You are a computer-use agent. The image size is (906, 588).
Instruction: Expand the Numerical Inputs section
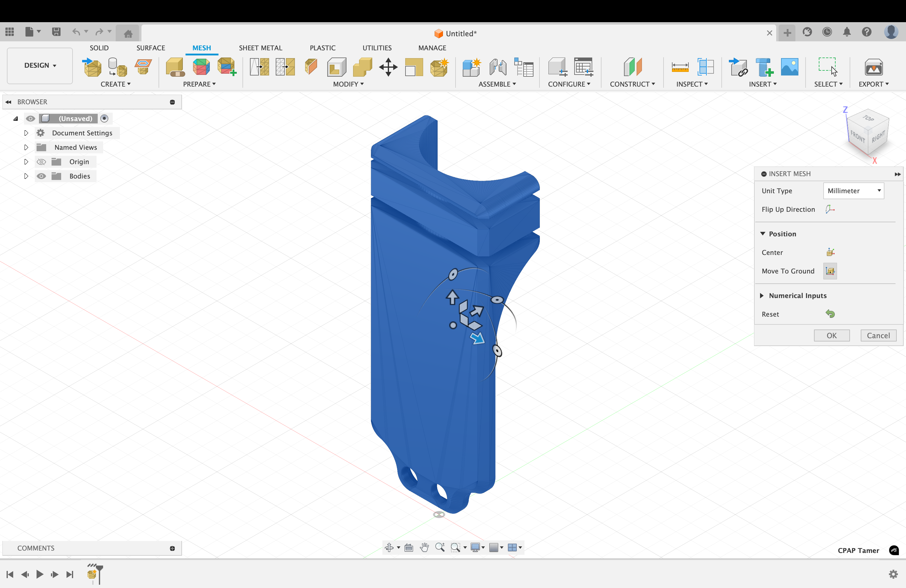(762, 296)
